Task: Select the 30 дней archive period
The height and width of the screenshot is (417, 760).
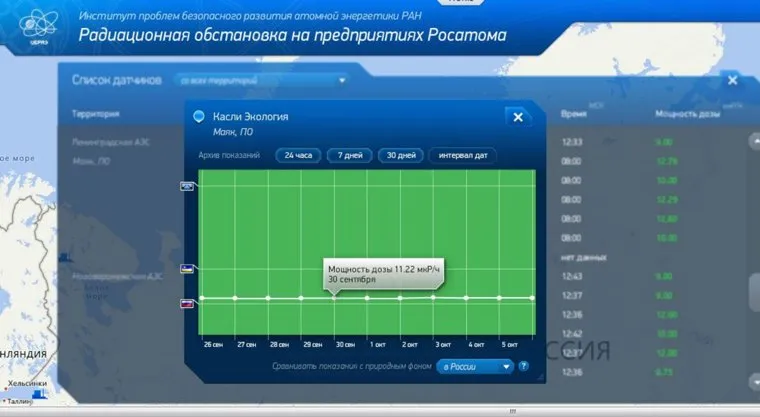Action: 400,155
